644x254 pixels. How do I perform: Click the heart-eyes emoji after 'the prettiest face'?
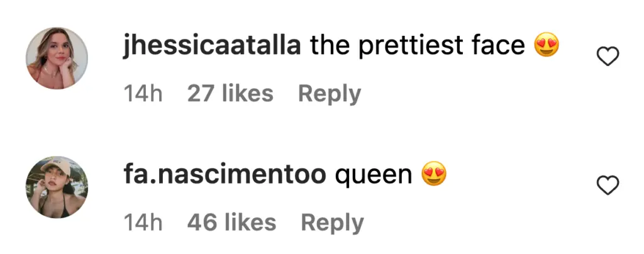[x=547, y=45]
